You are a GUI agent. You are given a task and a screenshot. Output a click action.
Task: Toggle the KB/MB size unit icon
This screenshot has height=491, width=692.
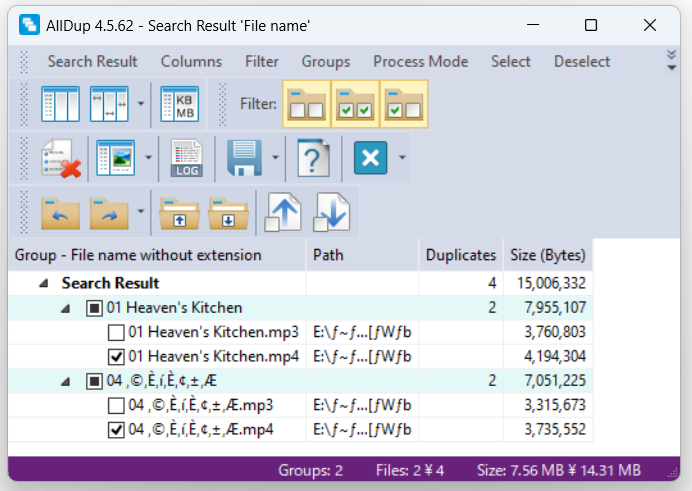pyautogui.click(x=179, y=104)
